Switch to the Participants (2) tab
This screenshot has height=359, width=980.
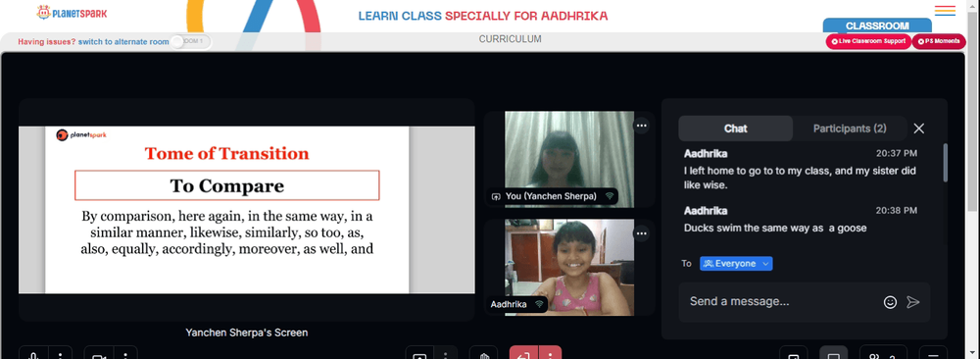[x=850, y=128]
